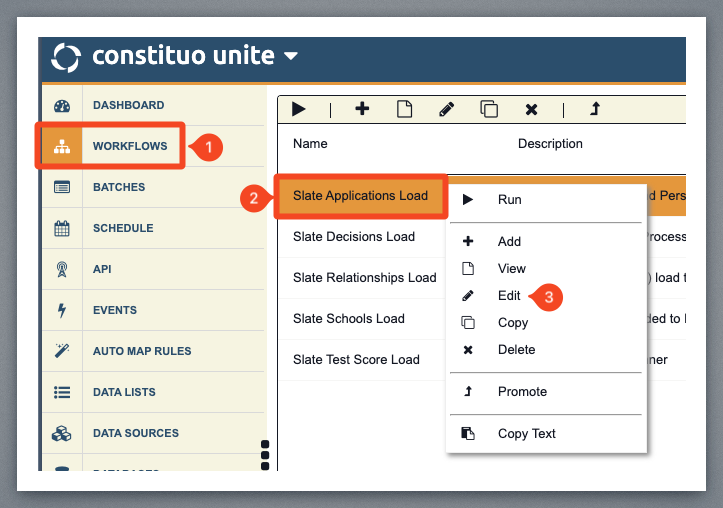
Task: Click the Delete X icon in toolbar
Action: click(x=531, y=109)
